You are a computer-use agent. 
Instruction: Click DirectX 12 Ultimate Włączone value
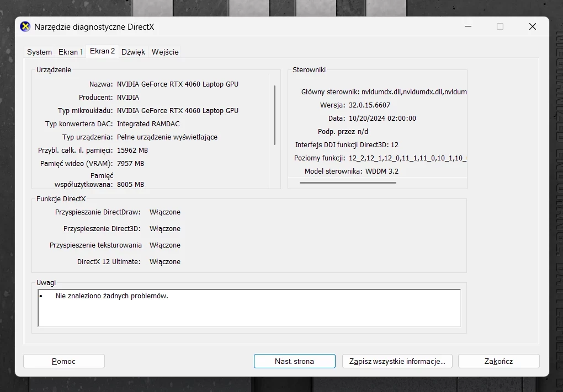pyautogui.click(x=165, y=262)
